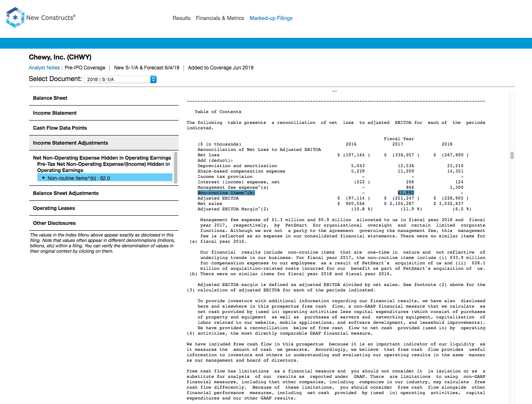Expand Cash Flow Data Points section
532x404 pixels.
[104, 128]
